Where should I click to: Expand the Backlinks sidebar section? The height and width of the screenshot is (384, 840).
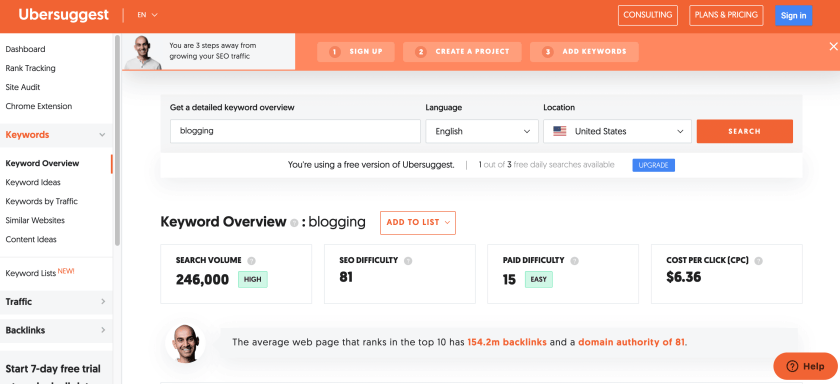click(56, 330)
